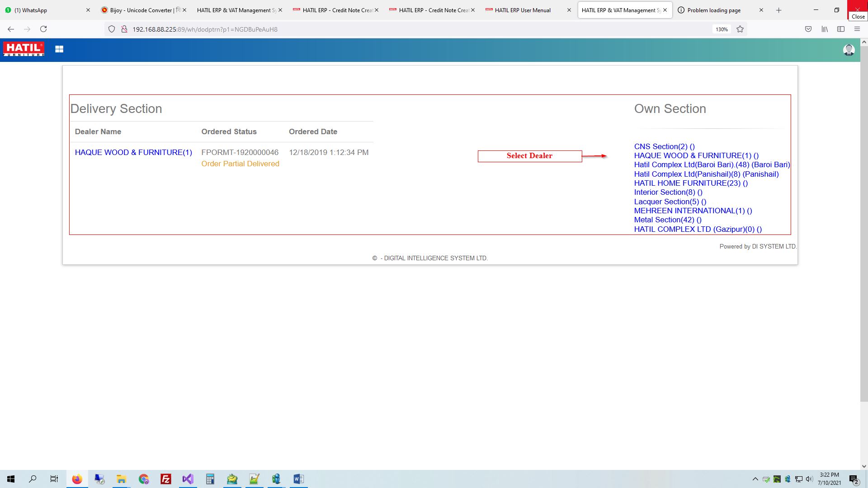This screenshot has height=488, width=868.
Task: Close the HATIL ERP User Menual tab
Action: click(569, 10)
